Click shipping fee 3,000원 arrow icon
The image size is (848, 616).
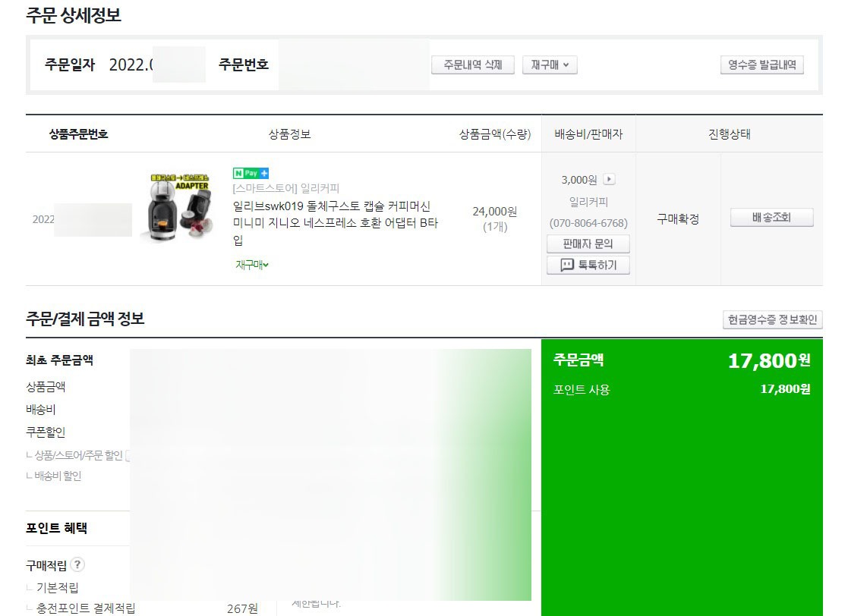(x=609, y=179)
